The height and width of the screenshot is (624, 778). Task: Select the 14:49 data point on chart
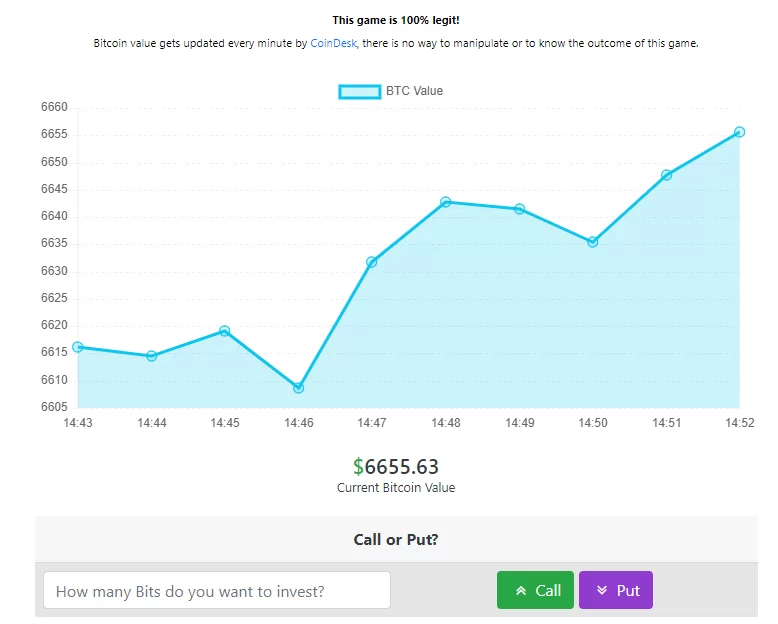pos(519,209)
